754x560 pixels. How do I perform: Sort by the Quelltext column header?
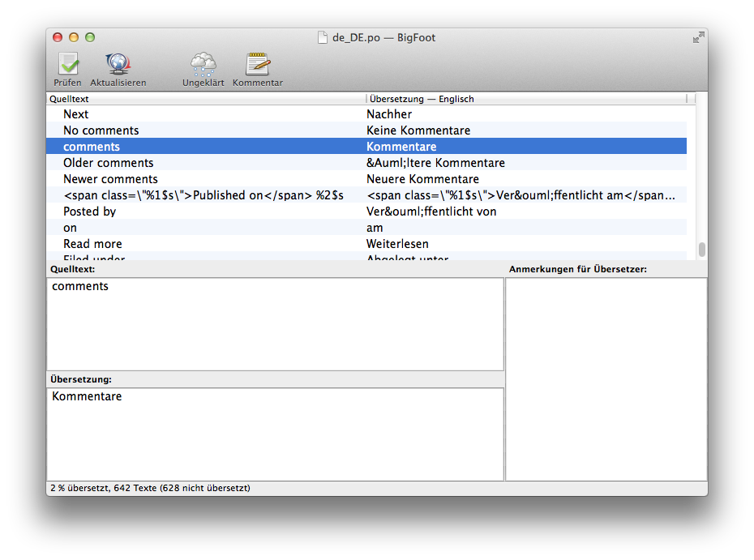pos(206,99)
